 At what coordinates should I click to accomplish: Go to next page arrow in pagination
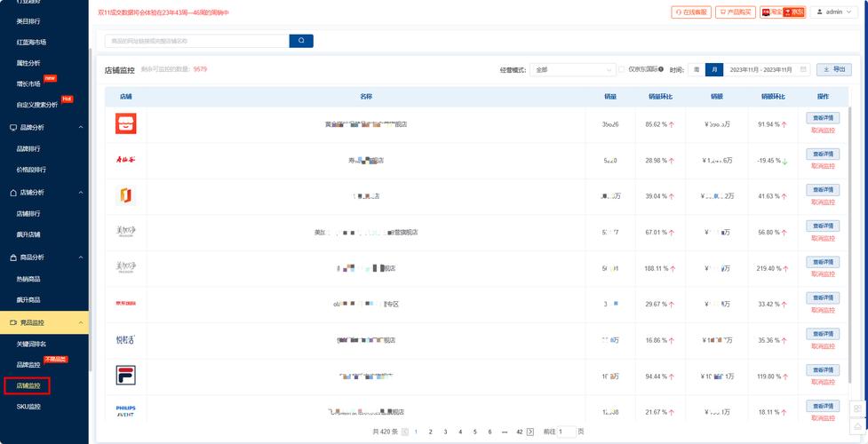530,432
